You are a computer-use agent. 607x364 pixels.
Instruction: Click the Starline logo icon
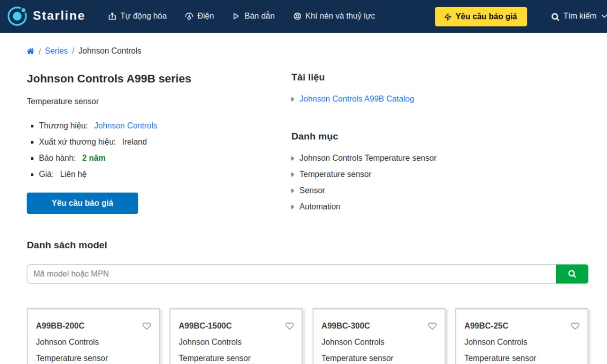pyautogui.click(x=17, y=16)
